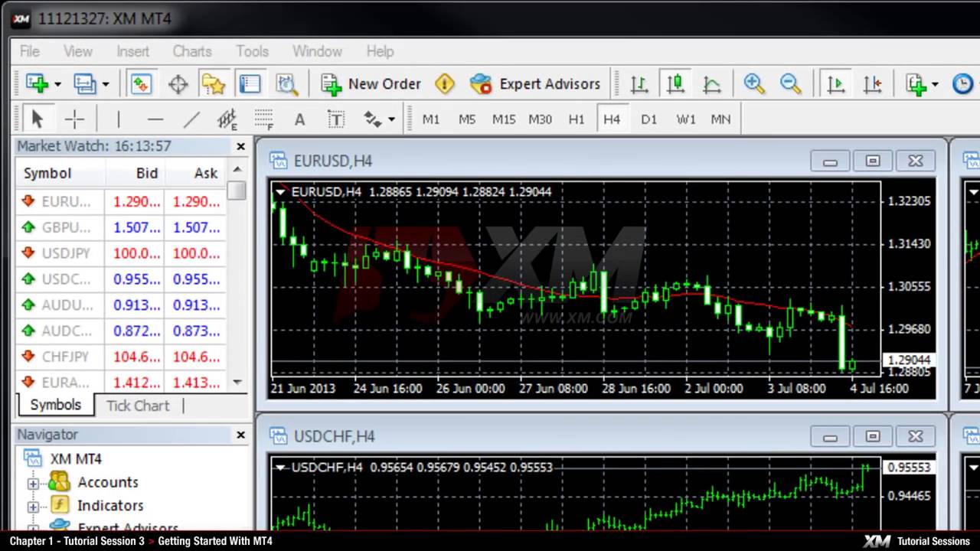Select the equidistant channel tool
Image resolution: width=980 pixels, height=551 pixels.
pyautogui.click(x=227, y=119)
